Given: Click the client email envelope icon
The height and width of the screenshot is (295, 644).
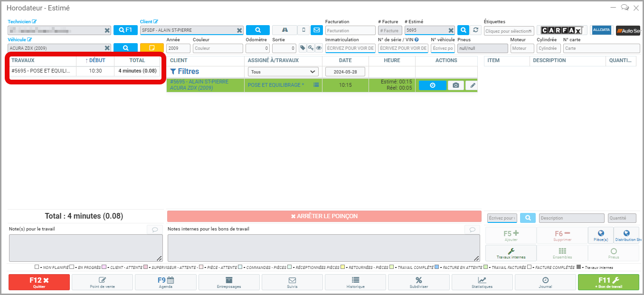Looking at the screenshot, I should (316, 30).
